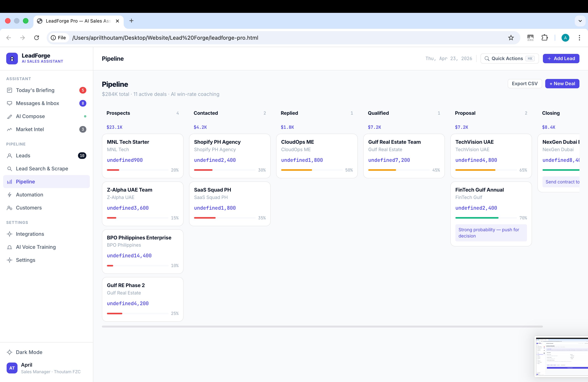The width and height of the screenshot is (588, 382).
Task: Click the Customers people icon
Action: point(9,208)
